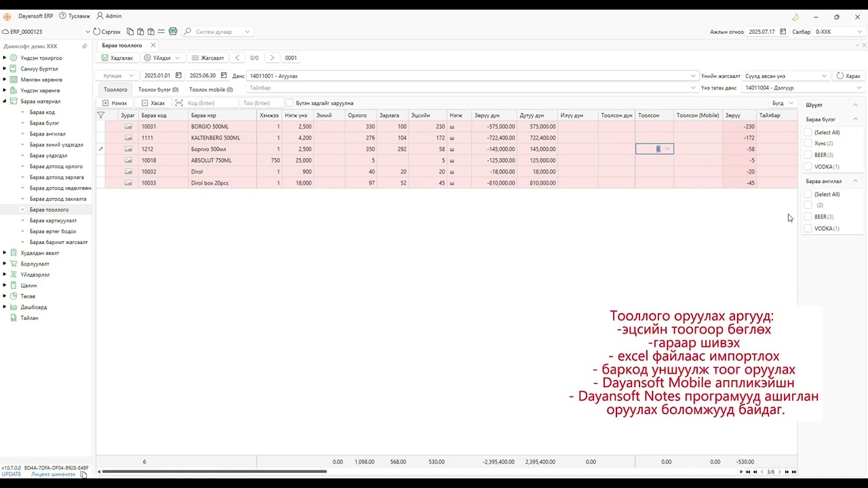The image size is (868, 488).
Task: Click the Систем дугаар search field
Action: click(x=218, y=32)
